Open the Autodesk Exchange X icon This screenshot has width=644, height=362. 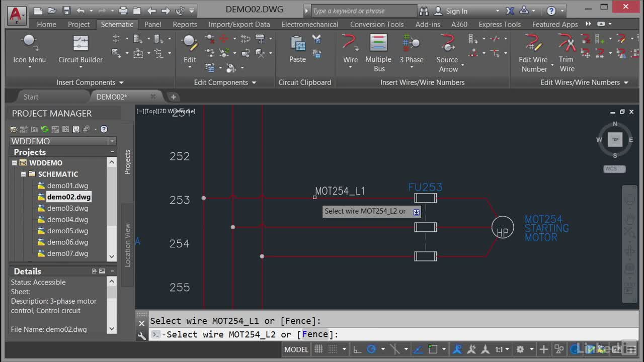pyautogui.click(x=510, y=11)
